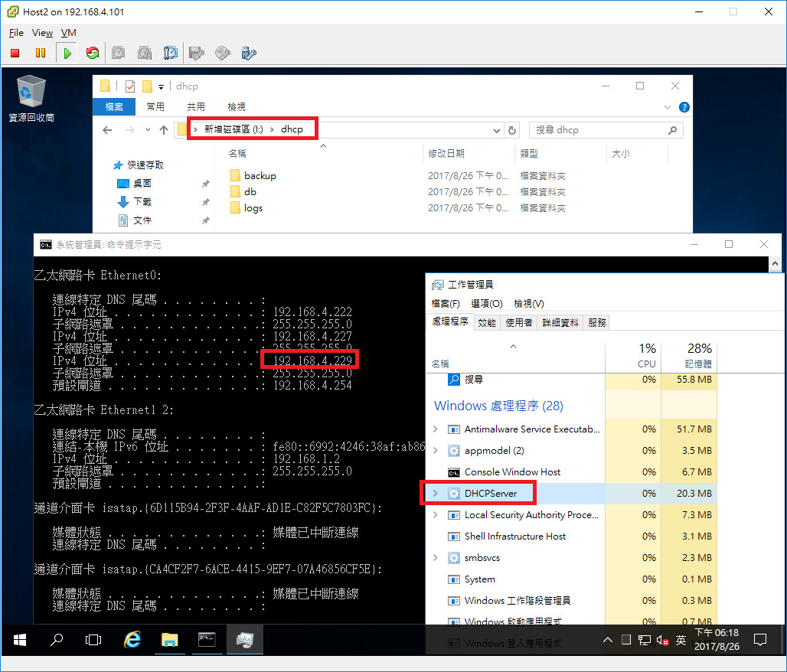Launch Internet Explorer from the taskbar
The height and width of the screenshot is (672, 787).
point(132,640)
